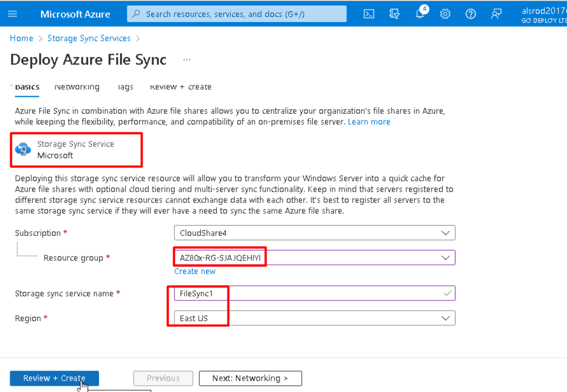This screenshot has height=392, width=567.
Task: Click the Storage sync service name label
Action: [64, 294]
